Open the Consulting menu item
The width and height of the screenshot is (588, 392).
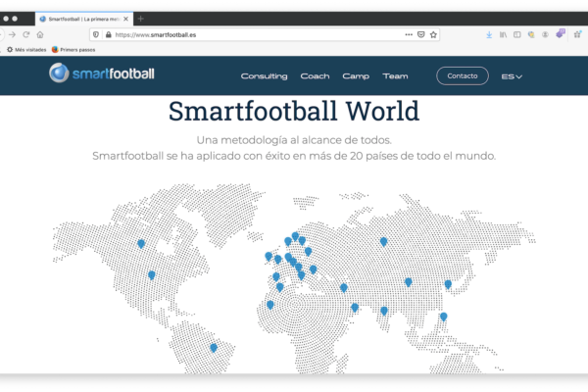coord(264,76)
